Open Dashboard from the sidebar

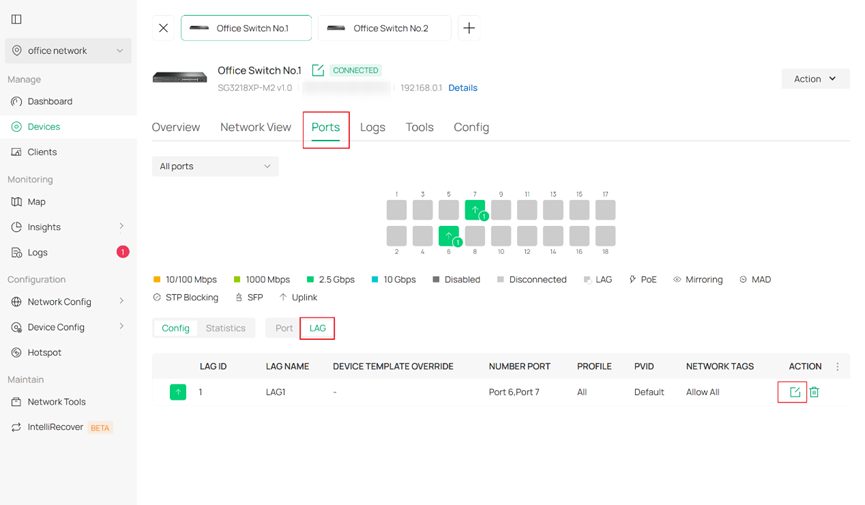coord(49,101)
